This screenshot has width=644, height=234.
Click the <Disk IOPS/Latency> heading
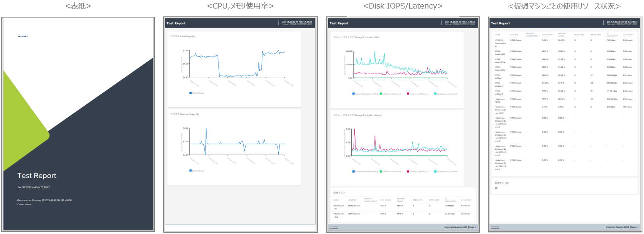(403, 6)
